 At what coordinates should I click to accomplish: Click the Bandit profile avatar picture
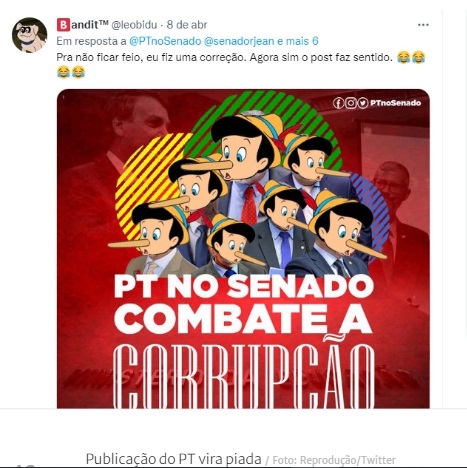point(29,35)
